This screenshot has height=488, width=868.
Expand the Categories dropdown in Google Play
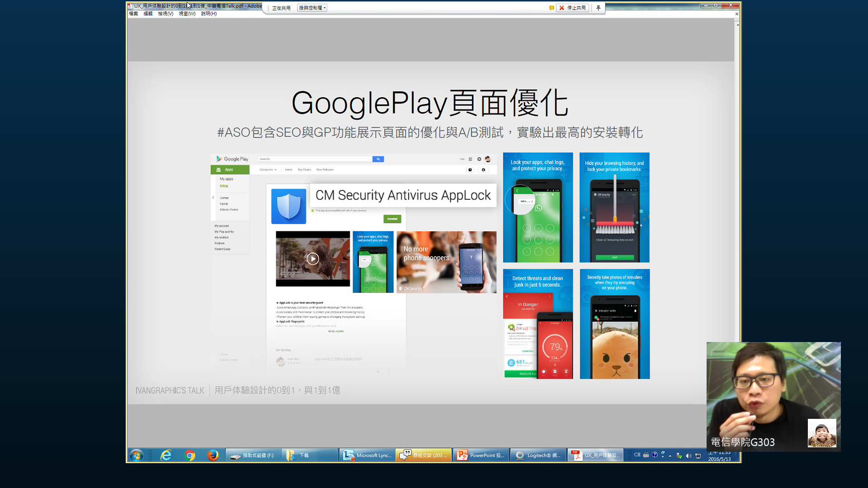[x=268, y=170]
